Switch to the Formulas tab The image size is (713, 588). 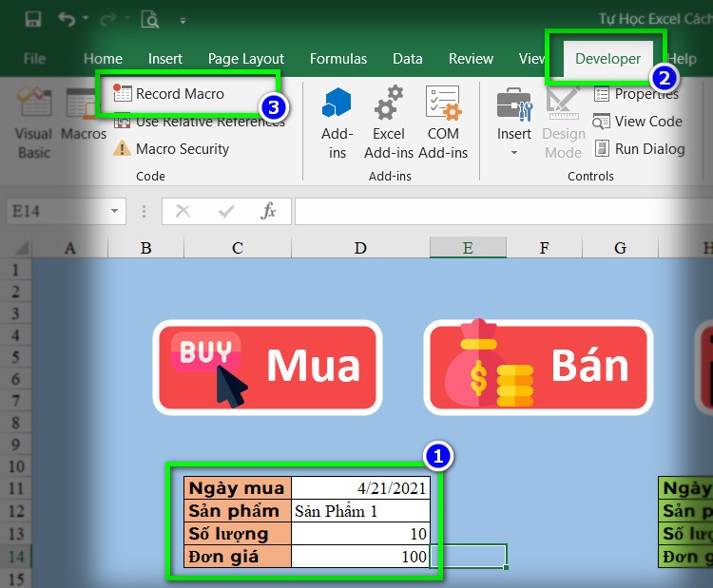point(338,59)
